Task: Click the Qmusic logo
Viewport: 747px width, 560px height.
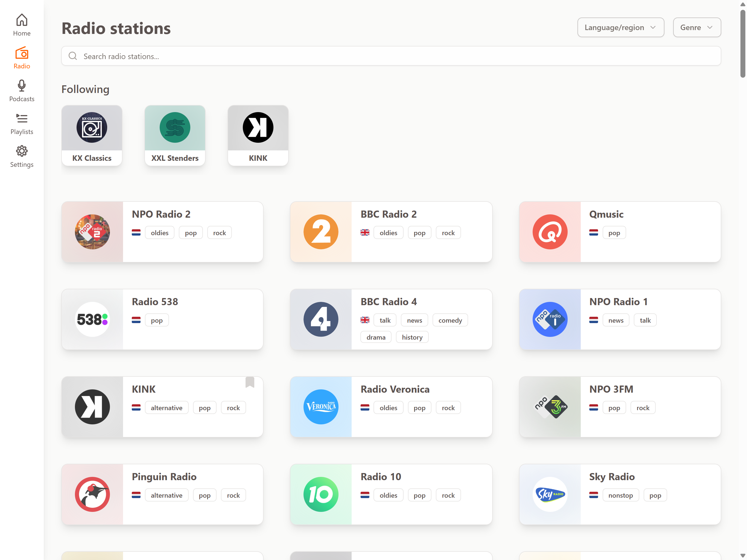Action: point(550,232)
